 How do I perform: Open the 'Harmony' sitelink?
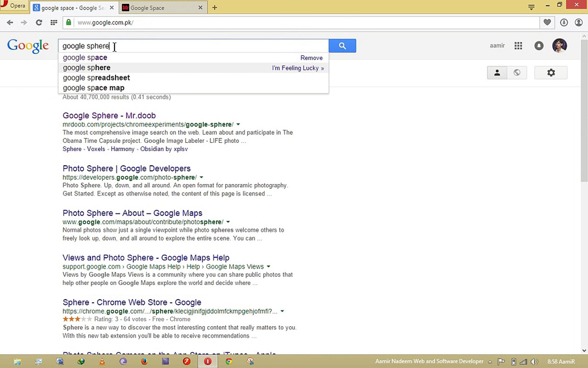(x=122, y=149)
